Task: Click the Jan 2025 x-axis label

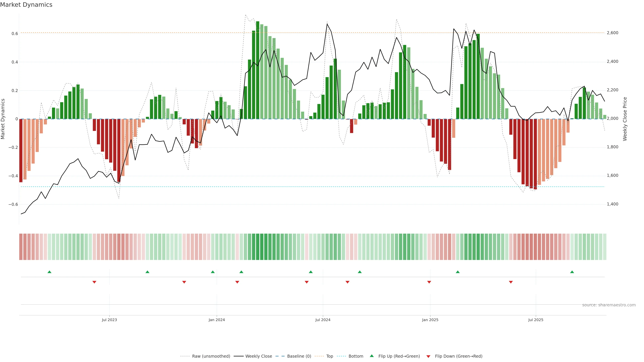Action: tap(430, 320)
